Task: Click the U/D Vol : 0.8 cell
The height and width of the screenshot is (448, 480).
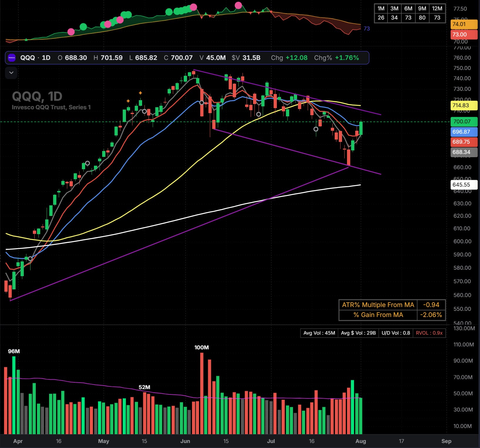Action: point(396,333)
